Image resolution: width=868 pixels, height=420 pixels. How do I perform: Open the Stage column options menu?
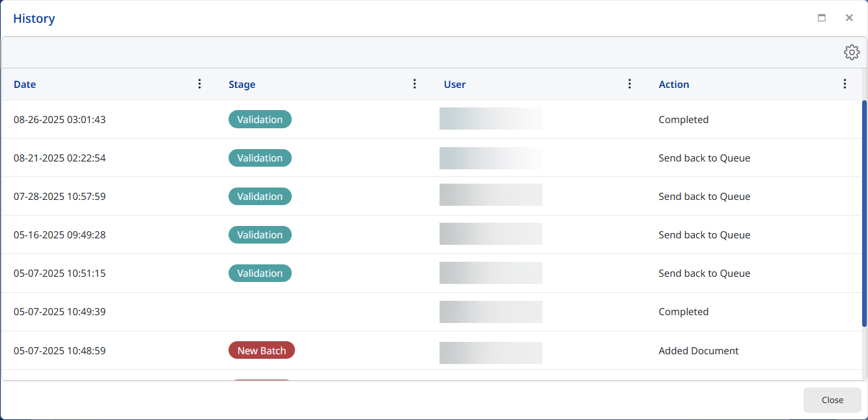(415, 84)
